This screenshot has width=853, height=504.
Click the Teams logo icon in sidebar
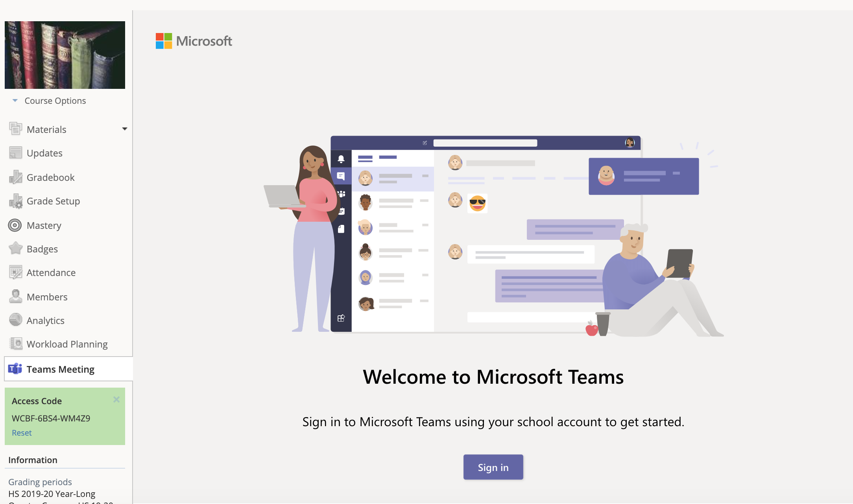coord(15,369)
